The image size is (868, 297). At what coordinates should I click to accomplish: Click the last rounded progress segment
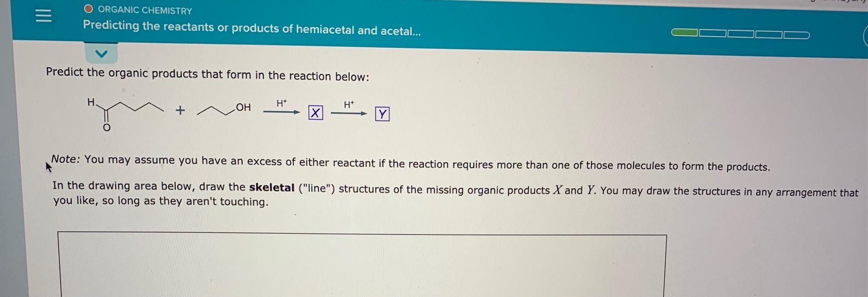pyautogui.click(x=796, y=34)
